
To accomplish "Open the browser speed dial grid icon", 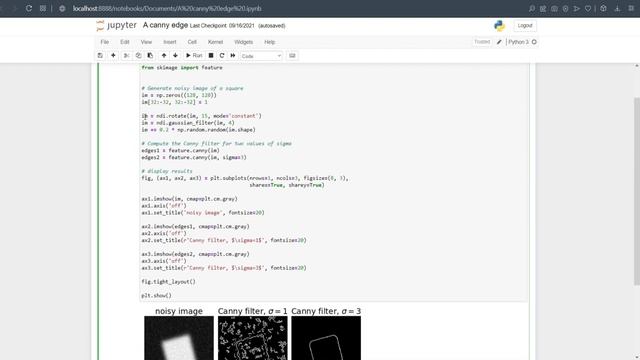I will [x=43, y=8].
